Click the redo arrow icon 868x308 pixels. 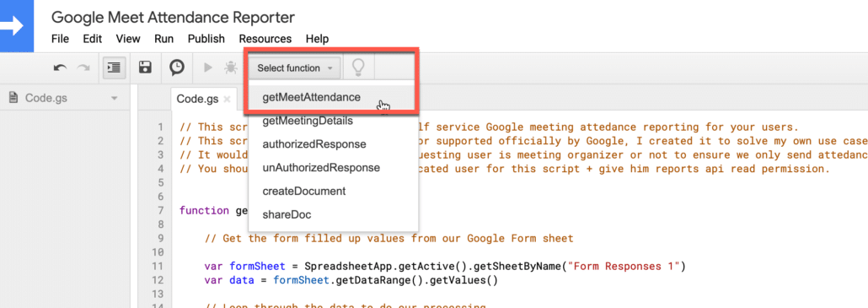(x=83, y=68)
